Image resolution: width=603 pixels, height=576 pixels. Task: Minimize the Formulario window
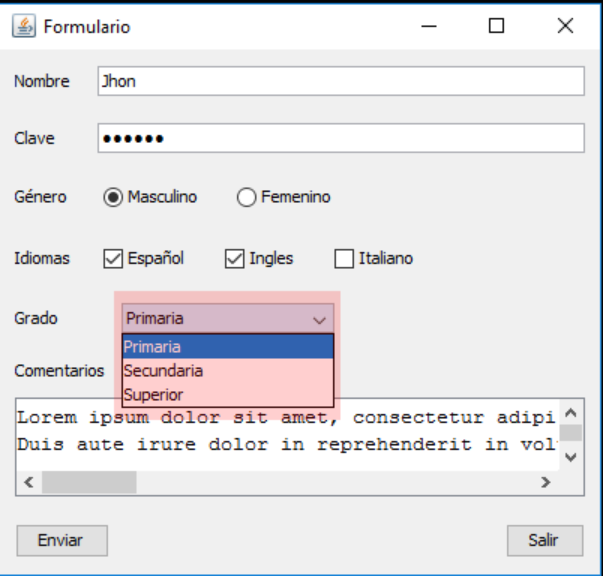tap(429, 26)
